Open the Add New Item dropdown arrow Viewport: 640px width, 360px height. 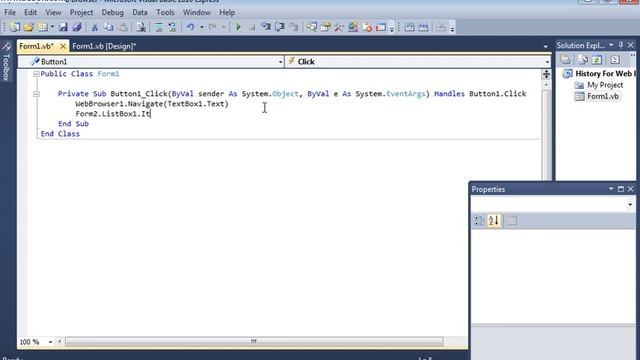point(52,27)
